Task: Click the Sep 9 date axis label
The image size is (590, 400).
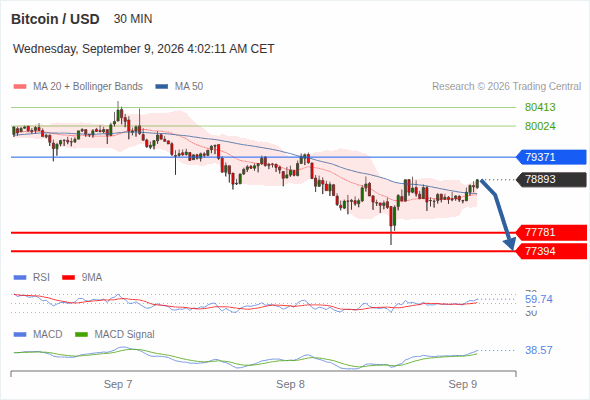Action: (462, 384)
